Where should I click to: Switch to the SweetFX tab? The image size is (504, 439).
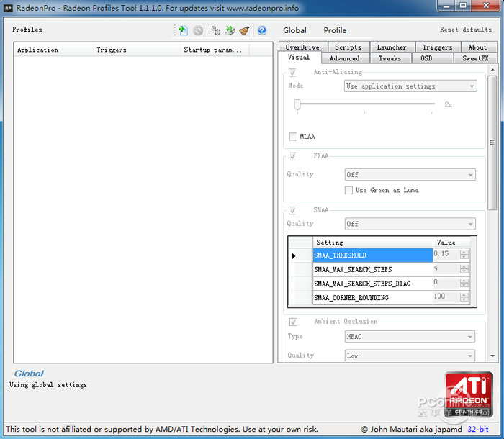coord(475,58)
